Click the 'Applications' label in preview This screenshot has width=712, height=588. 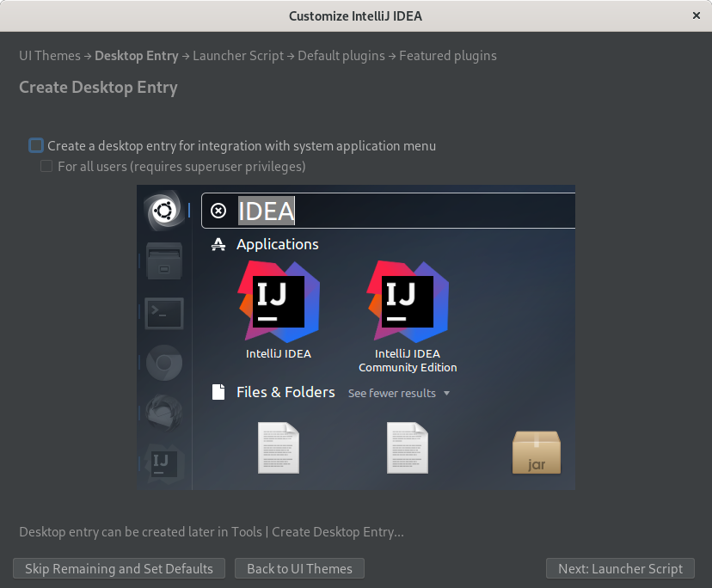pos(278,244)
